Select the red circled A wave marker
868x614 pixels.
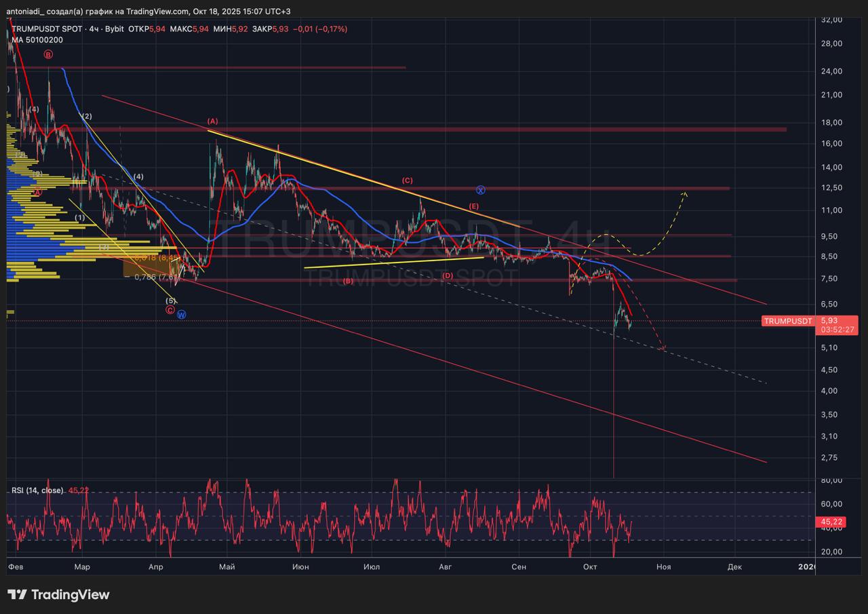pyautogui.click(x=38, y=192)
